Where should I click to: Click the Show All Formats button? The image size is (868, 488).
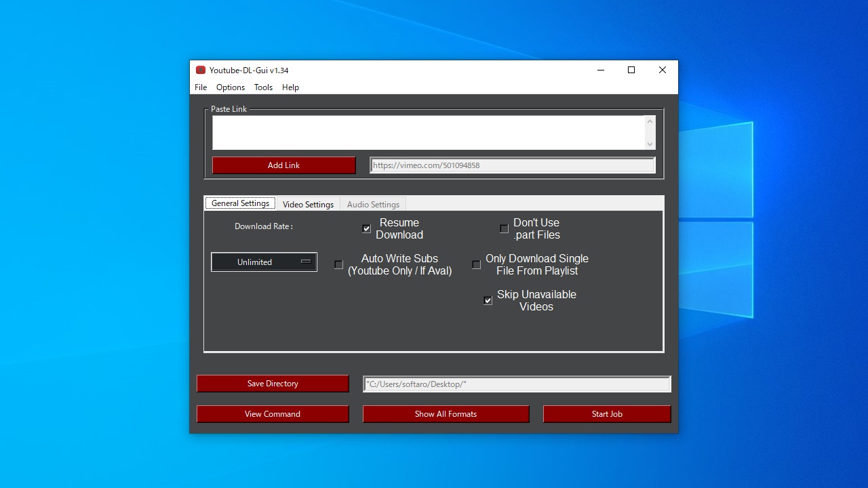(x=446, y=414)
